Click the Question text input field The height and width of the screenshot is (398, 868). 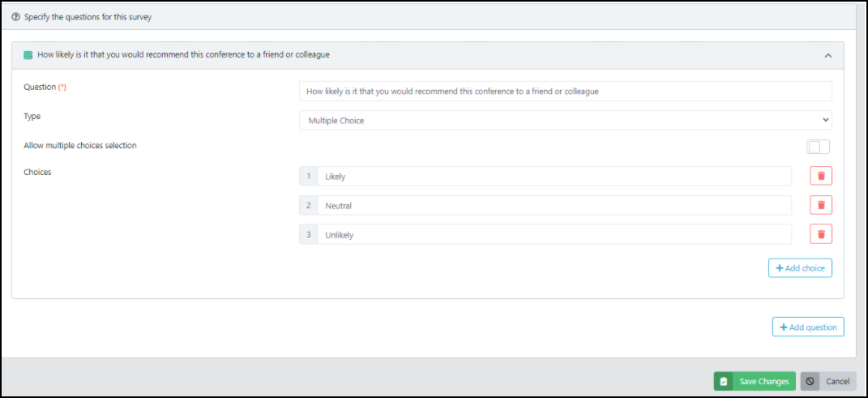[565, 91]
